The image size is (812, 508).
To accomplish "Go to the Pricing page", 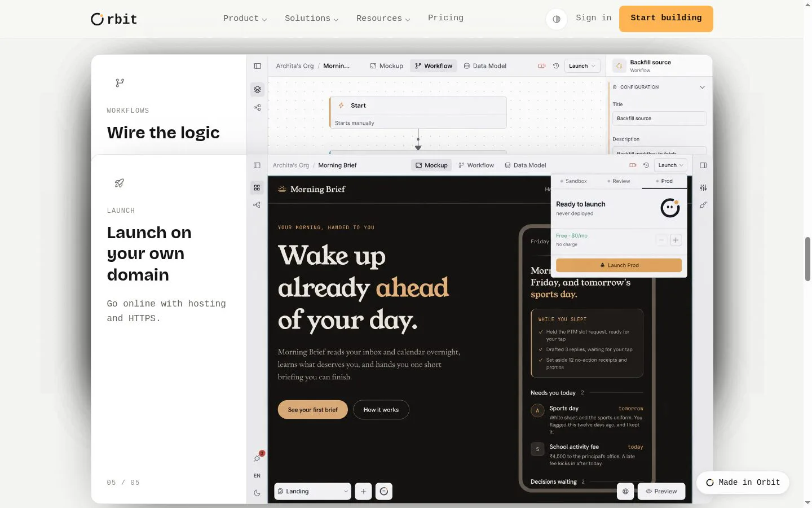I will point(445,18).
